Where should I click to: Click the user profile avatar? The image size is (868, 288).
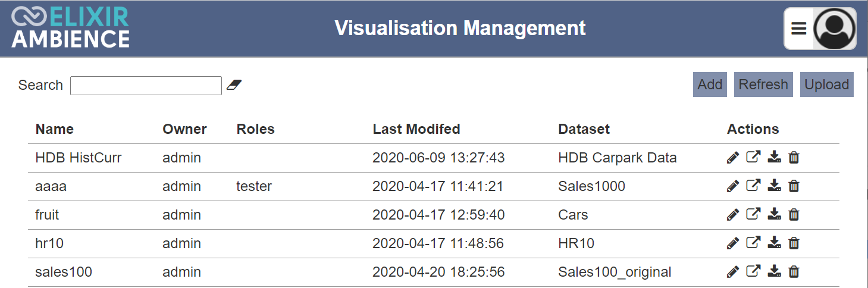tap(834, 29)
